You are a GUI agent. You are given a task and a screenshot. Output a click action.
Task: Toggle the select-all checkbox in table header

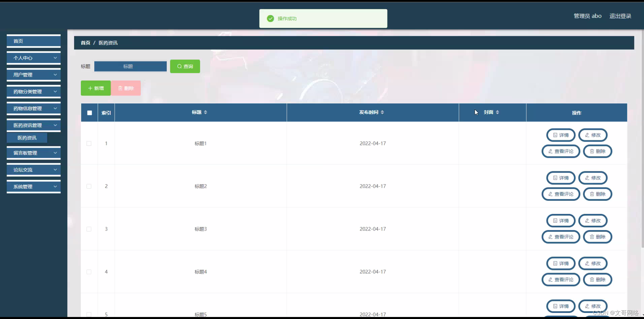[89, 112]
